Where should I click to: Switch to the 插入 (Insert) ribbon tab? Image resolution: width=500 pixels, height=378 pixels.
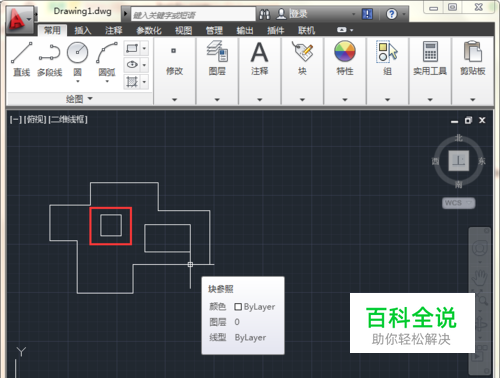click(x=82, y=31)
